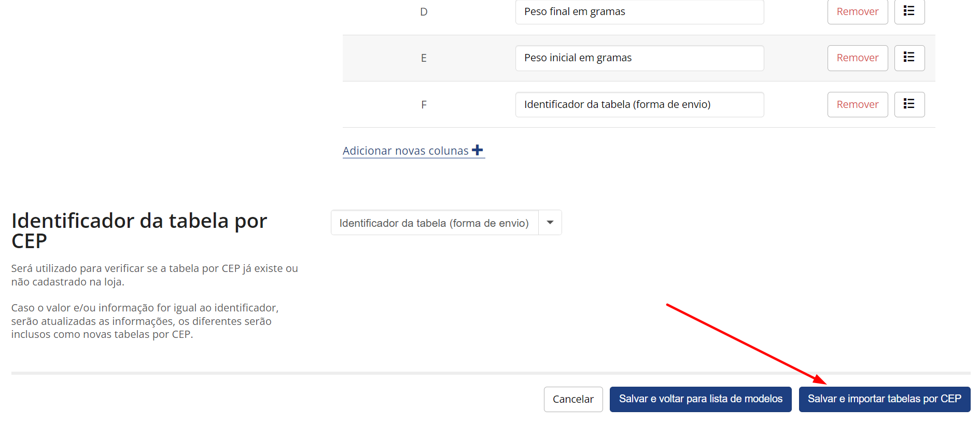The image size is (980, 436).
Task: Remove column E Peso inicial
Action: (x=858, y=58)
